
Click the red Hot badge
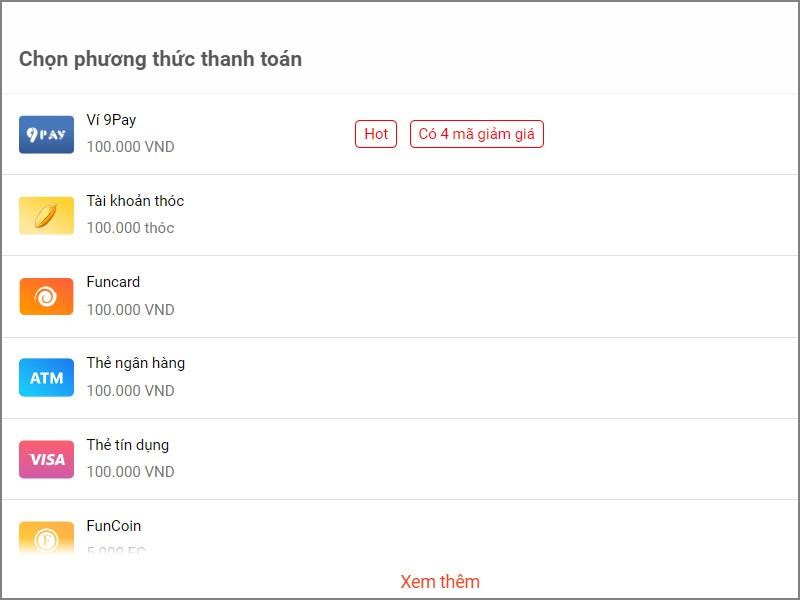[x=376, y=134]
